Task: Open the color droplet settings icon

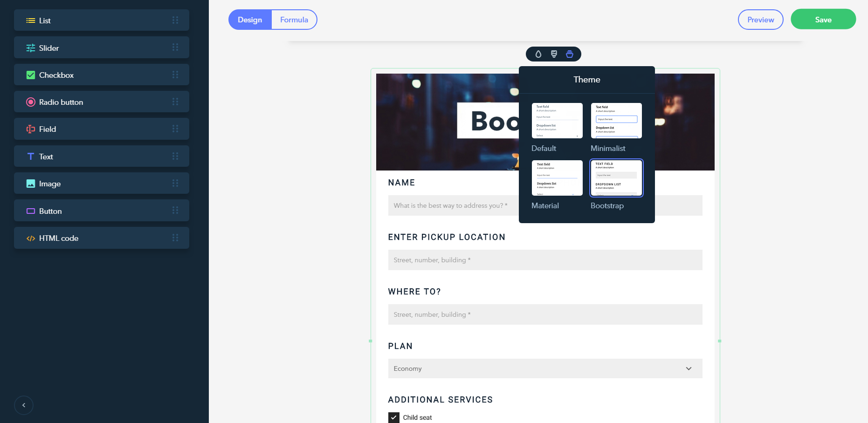Action: pyautogui.click(x=538, y=54)
